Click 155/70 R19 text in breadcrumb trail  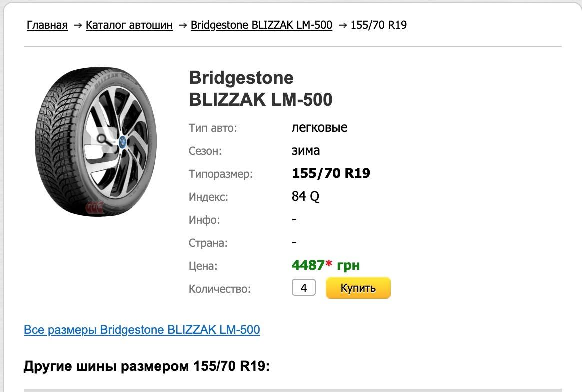379,25
